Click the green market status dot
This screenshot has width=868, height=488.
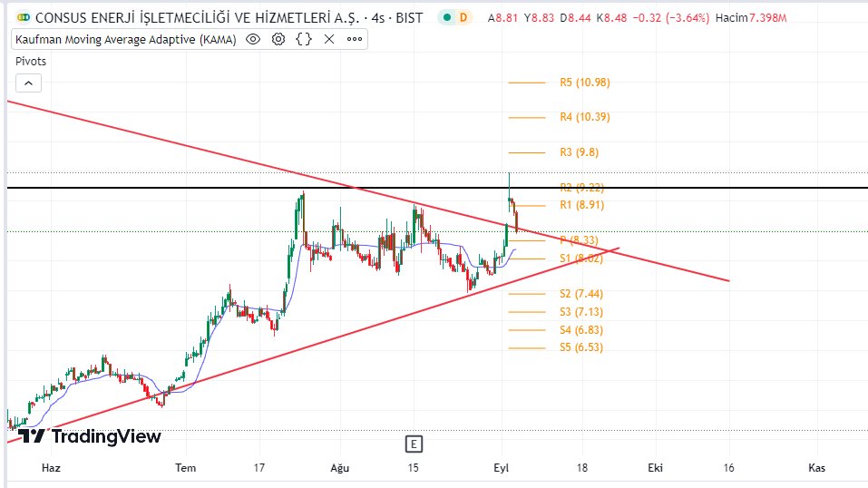coord(447,18)
